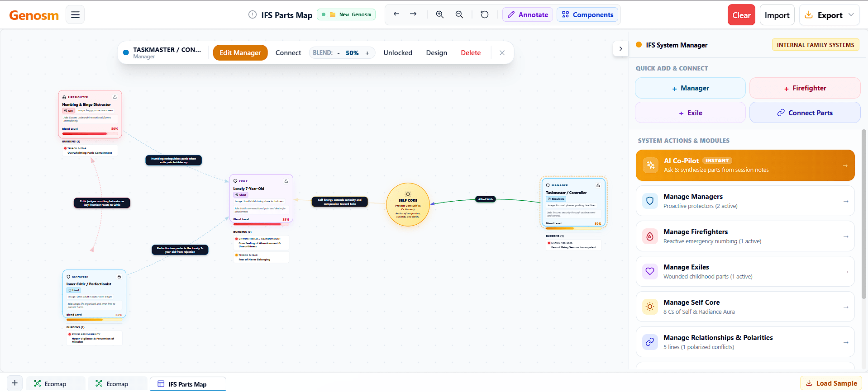Click the Manage Self Core sun icon

click(650, 307)
